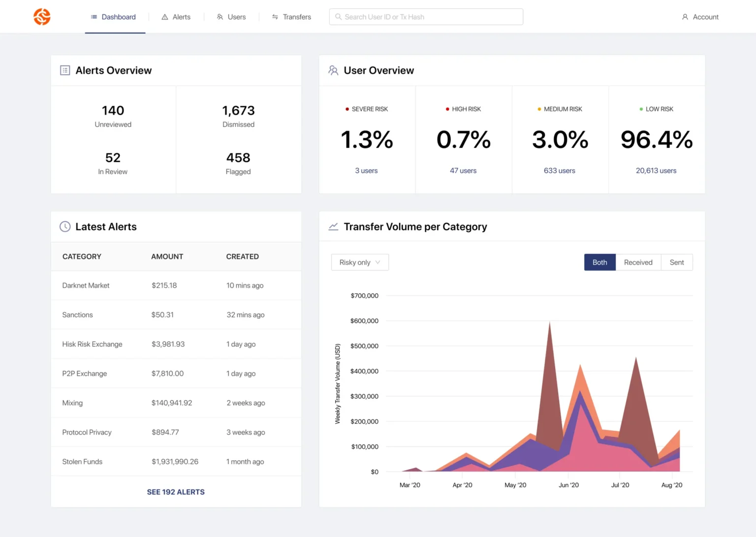The width and height of the screenshot is (756, 537).
Task: Select the Dashboard list icon
Action: coord(93,16)
